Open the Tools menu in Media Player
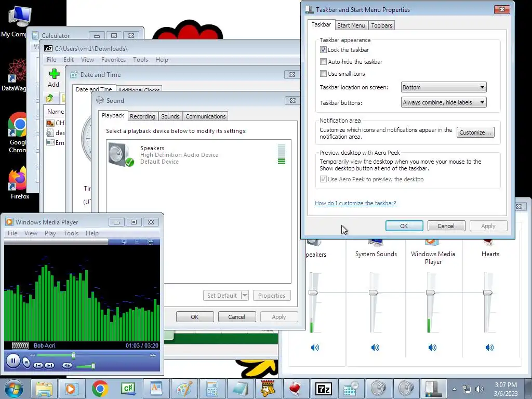This screenshot has height=399, width=532. tap(71, 233)
